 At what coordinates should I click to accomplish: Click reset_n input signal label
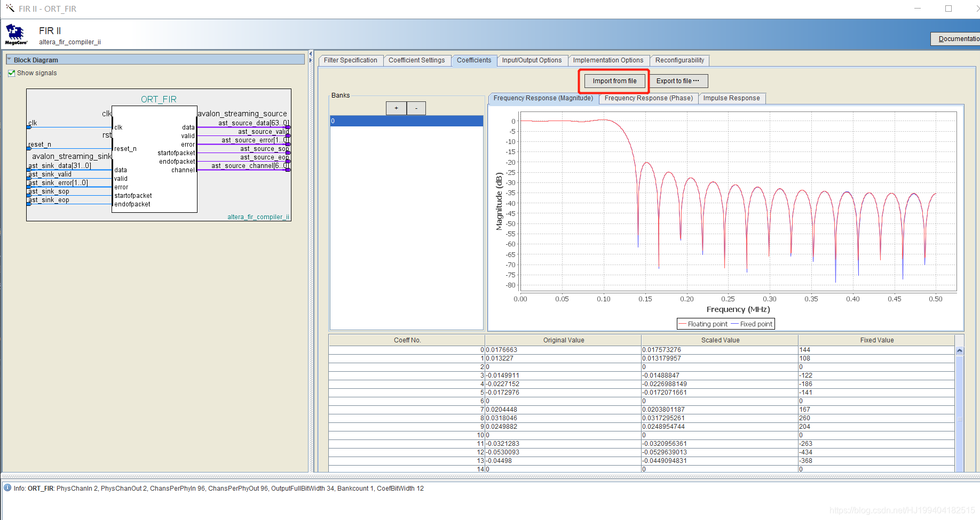click(39, 145)
